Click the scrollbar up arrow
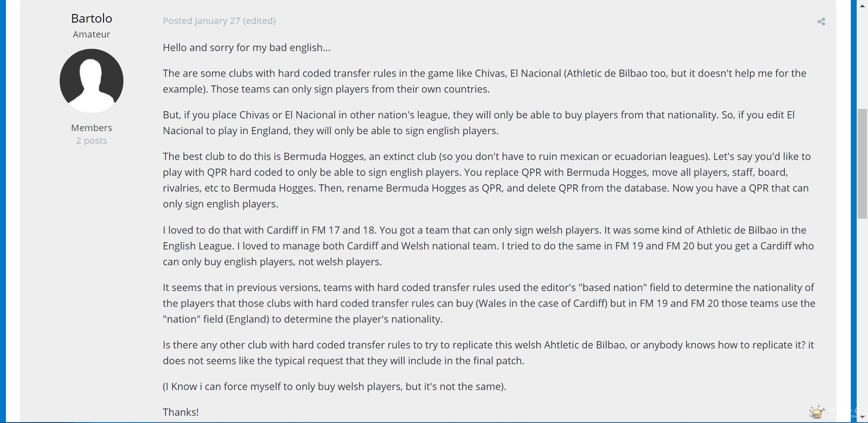The image size is (868, 423). tap(862, 6)
